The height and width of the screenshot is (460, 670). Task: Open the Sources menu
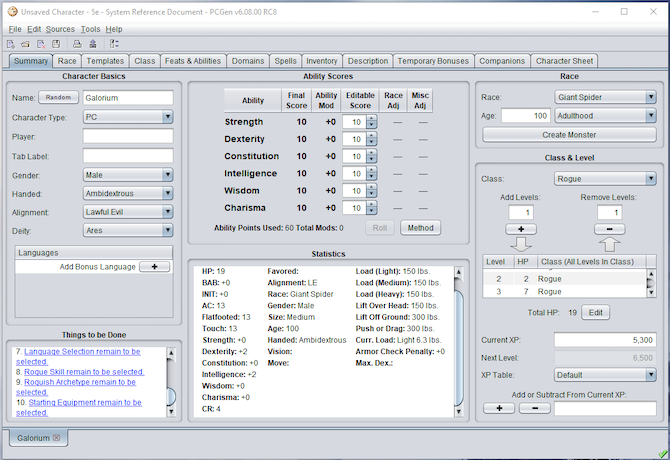[60, 29]
